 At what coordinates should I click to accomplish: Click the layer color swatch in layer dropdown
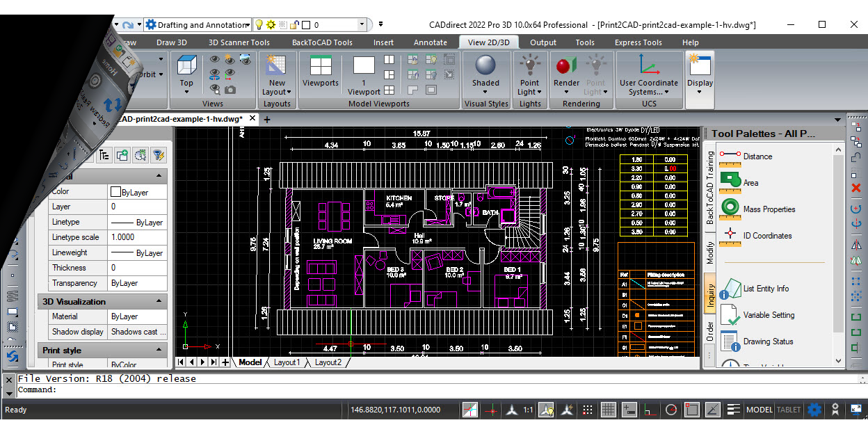pos(307,24)
